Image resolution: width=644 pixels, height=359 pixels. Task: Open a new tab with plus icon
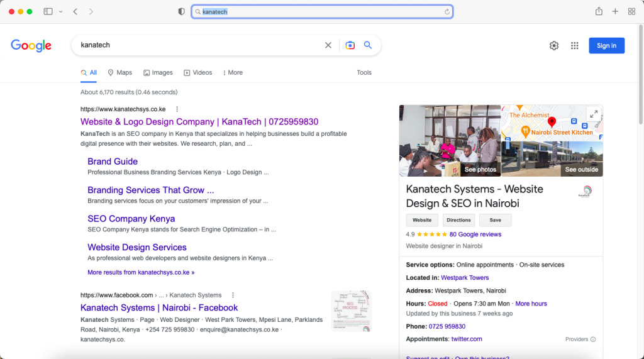[x=615, y=11]
